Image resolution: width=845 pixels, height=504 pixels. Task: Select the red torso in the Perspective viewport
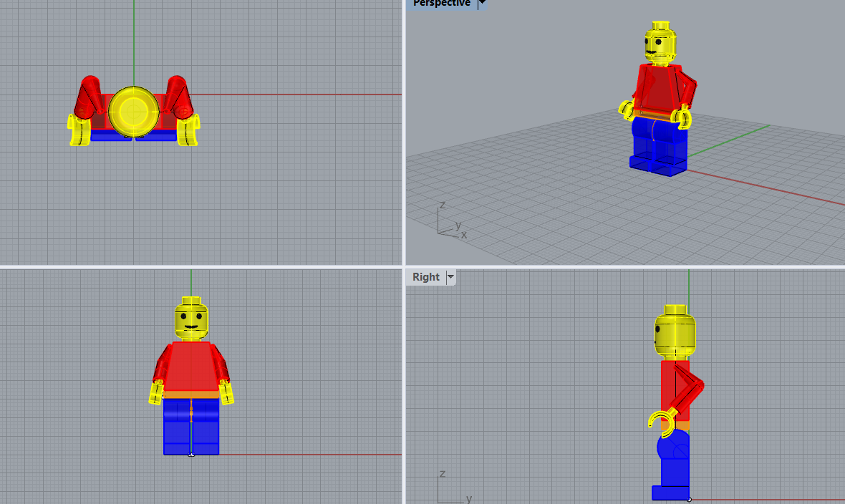pyautogui.click(x=659, y=89)
